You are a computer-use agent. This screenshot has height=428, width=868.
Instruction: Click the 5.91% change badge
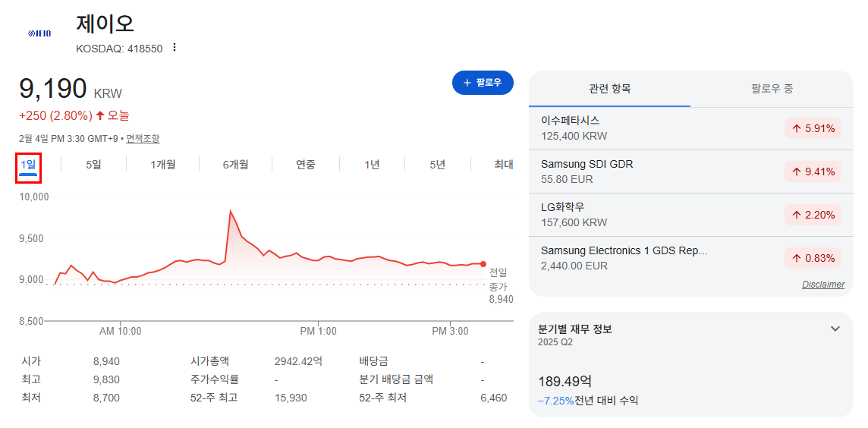(813, 128)
